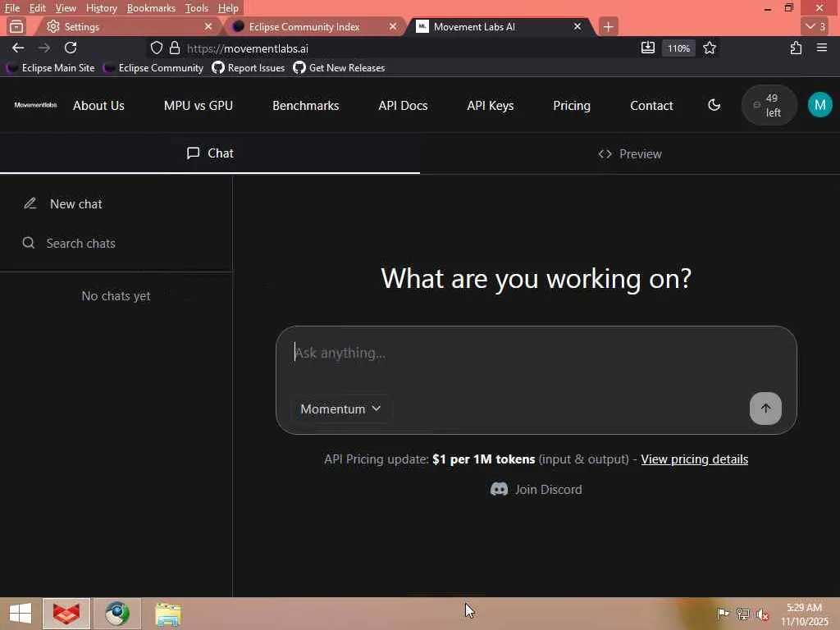Bookmark this page with the star
Image resolution: width=840 pixels, height=630 pixels.
[710, 48]
